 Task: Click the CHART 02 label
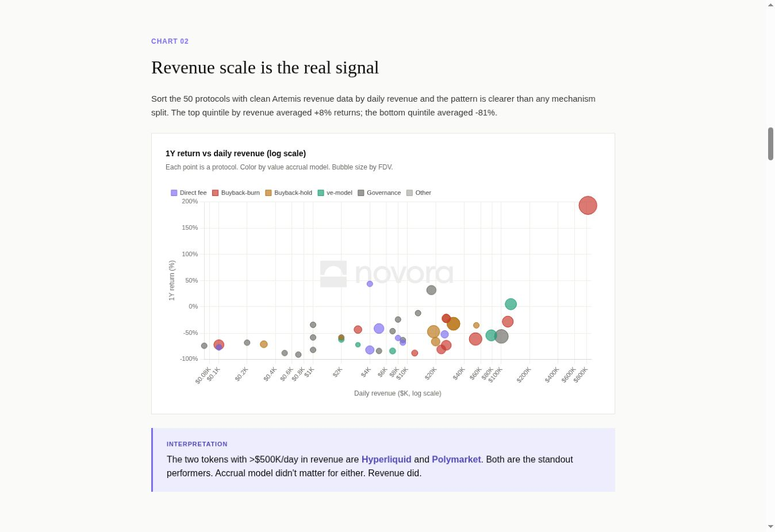pos(170,41)
